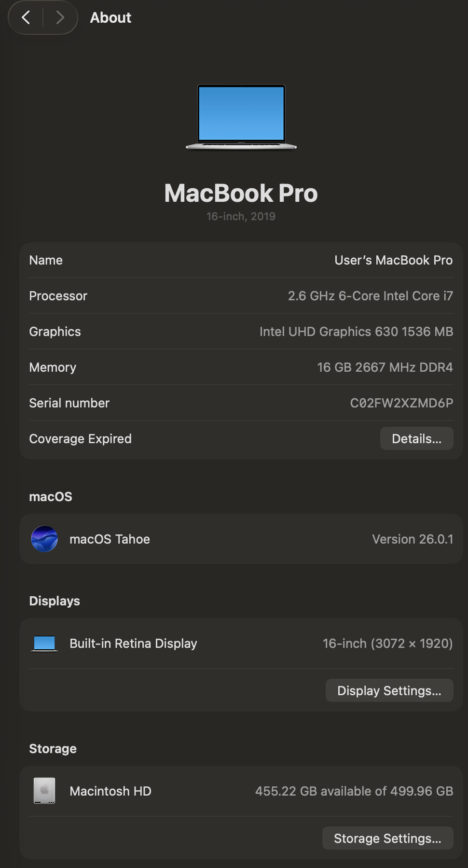Open Storage Settings

387,838
